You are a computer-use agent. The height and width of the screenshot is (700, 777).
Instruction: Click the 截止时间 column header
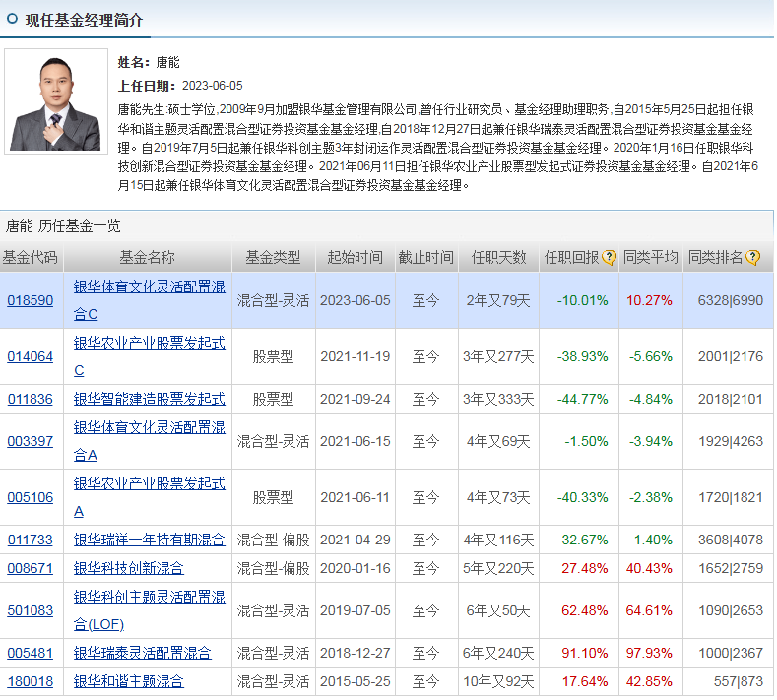426,258
